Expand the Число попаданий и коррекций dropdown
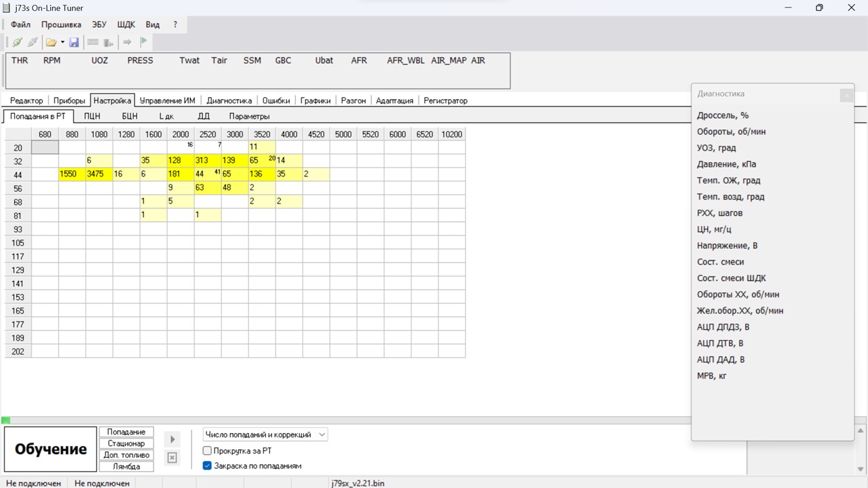Viewport: 868px width, 488px height. [x=265, y=434]
